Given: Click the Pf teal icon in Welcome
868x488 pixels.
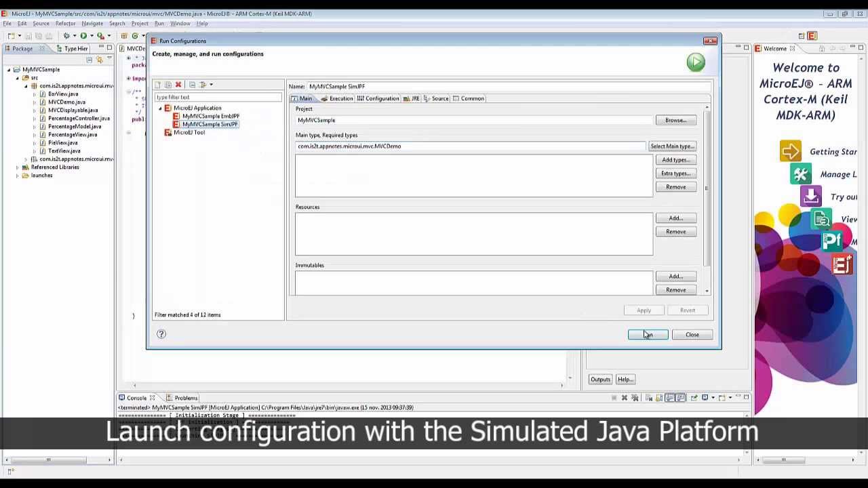Looking at the screenshot, I should tap(831, 241).
